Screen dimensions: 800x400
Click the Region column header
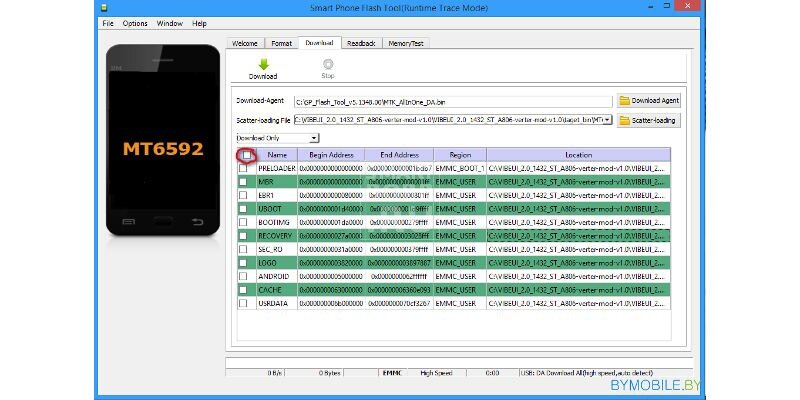[x=460, y=155]
